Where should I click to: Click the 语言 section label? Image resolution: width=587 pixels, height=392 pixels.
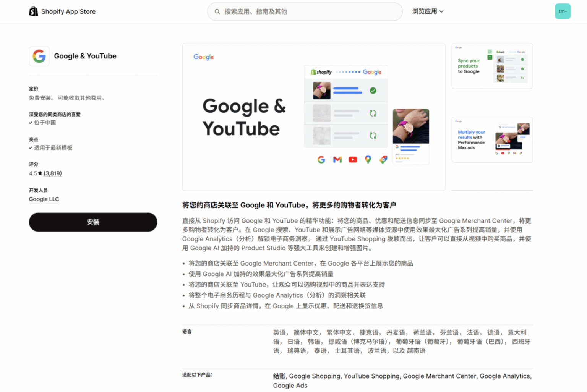187,332
